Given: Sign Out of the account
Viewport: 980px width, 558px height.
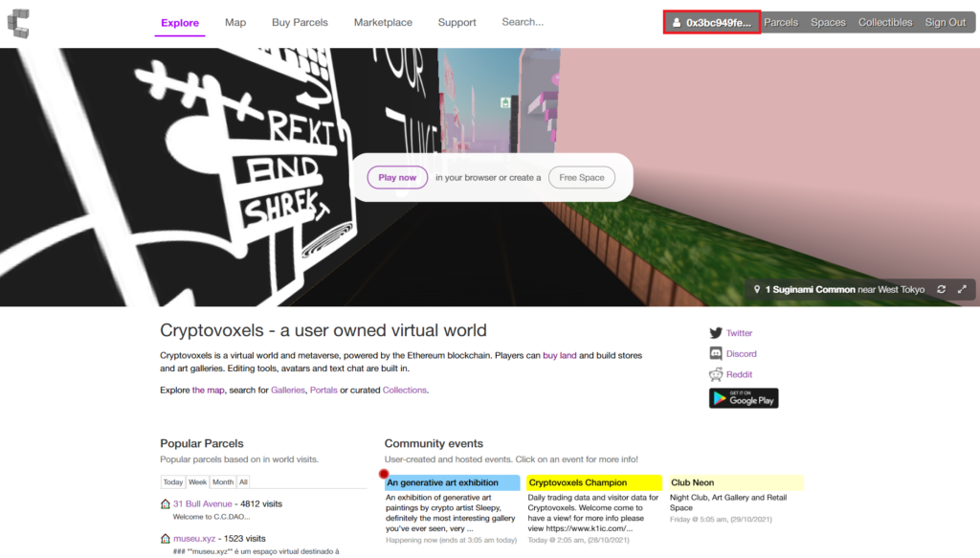Looking at the screenshot, I should click(x=946, y=23).
